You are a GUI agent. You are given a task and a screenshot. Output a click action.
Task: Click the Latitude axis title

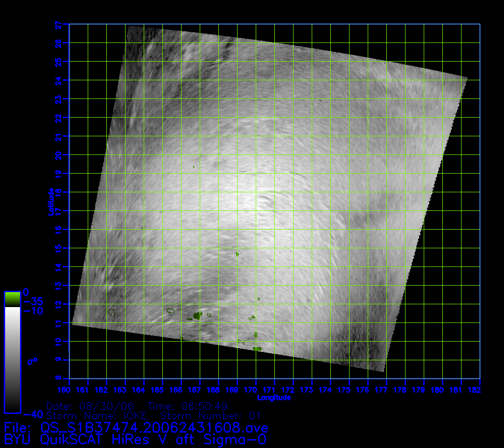pyautogui.click(x=50, y=201)
